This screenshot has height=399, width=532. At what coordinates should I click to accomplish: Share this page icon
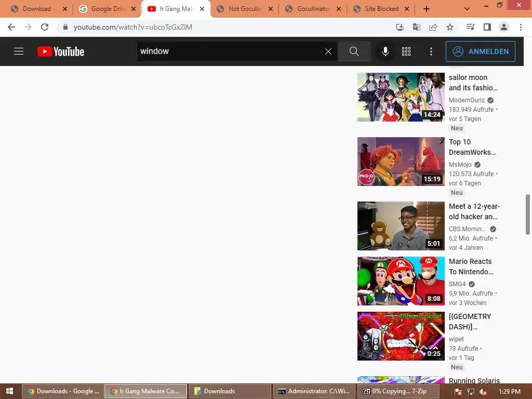click(433, 27)
